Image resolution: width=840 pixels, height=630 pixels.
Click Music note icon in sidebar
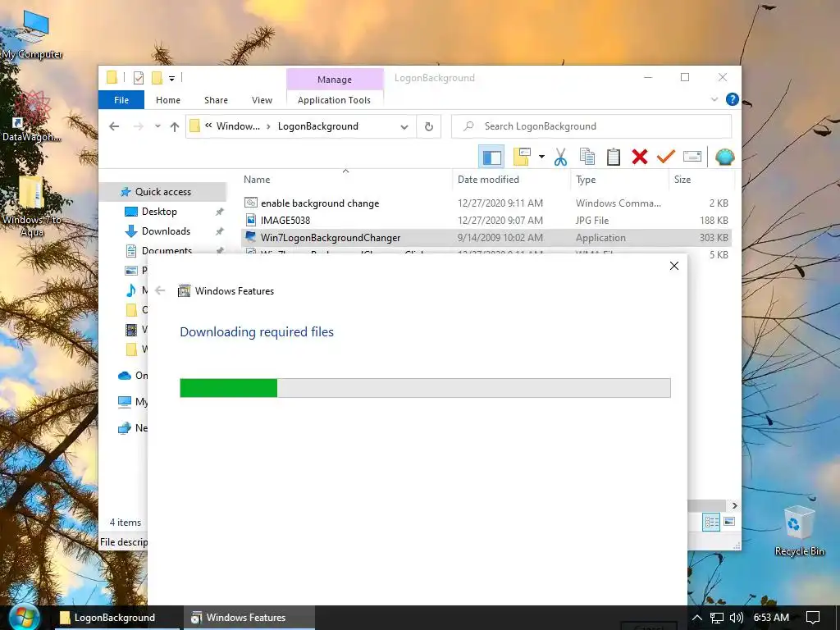[x=130, y=290]
